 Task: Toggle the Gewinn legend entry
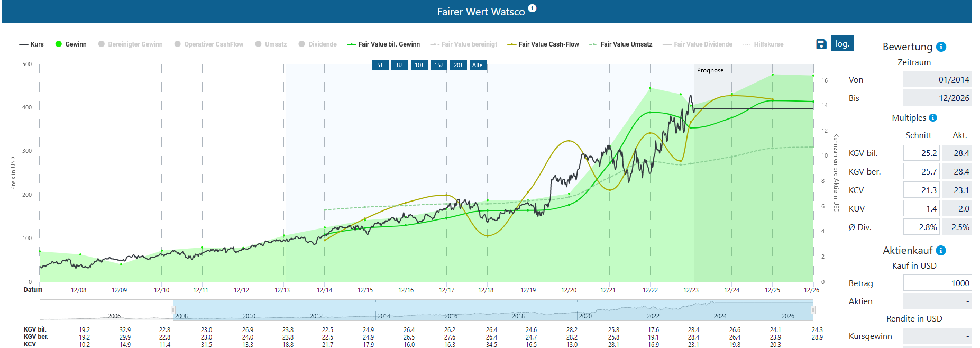pyautogui.click(x=71, y=44)
